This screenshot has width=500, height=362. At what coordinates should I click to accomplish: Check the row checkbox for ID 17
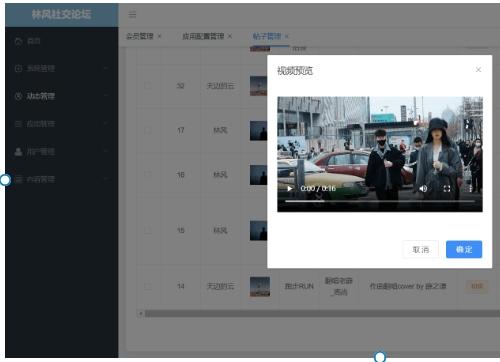pos(147,130)
